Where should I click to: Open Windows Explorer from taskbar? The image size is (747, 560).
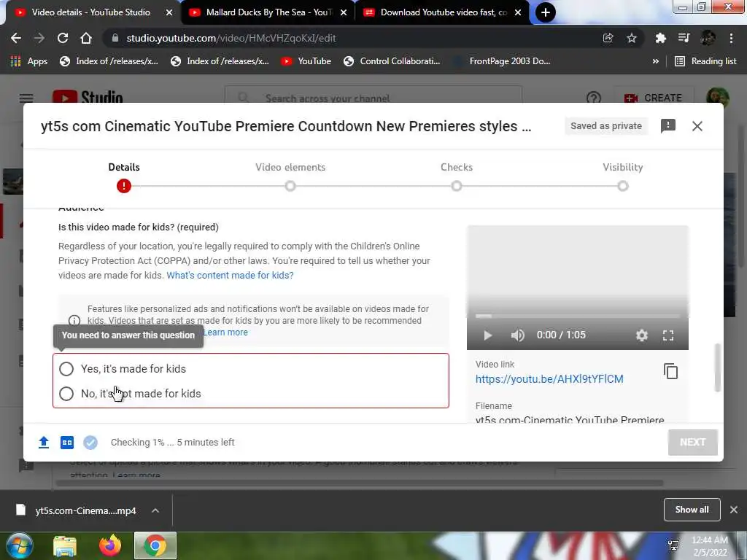coord(65,545)
